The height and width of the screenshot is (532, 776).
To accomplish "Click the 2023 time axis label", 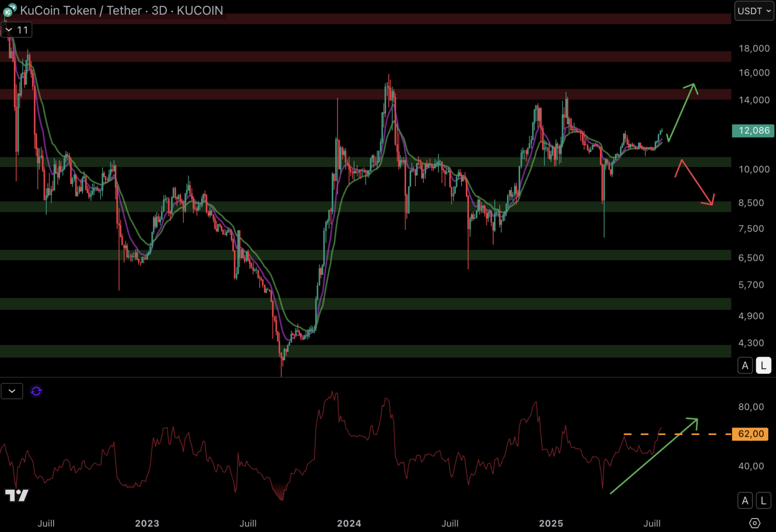I will point(147,524).
